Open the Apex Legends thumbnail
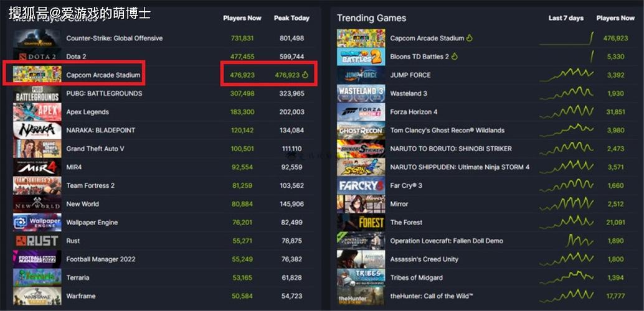This screenshot has height=311, width=644. click(37, 111)
